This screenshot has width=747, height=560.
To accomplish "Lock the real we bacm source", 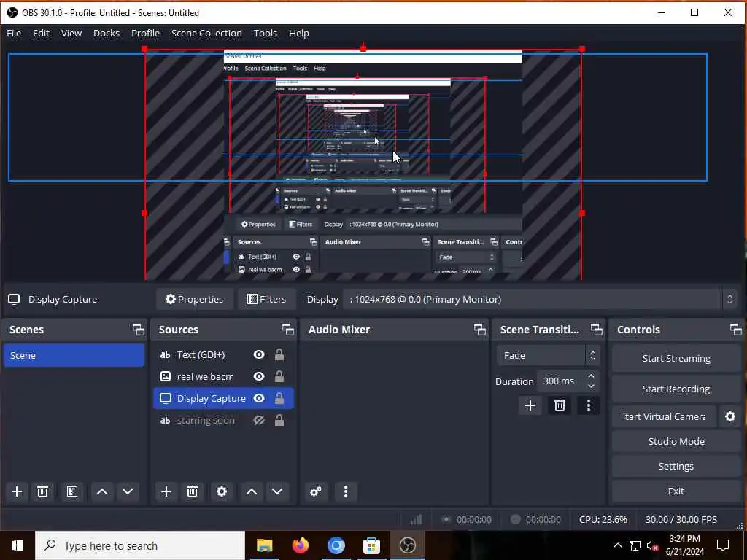I will [279, 377].
